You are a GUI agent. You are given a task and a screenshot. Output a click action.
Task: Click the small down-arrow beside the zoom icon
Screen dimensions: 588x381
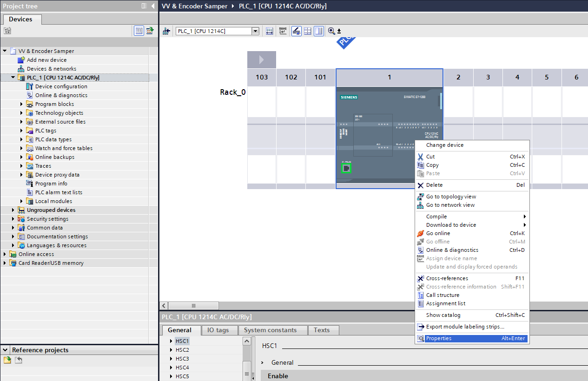click(339, 31)
